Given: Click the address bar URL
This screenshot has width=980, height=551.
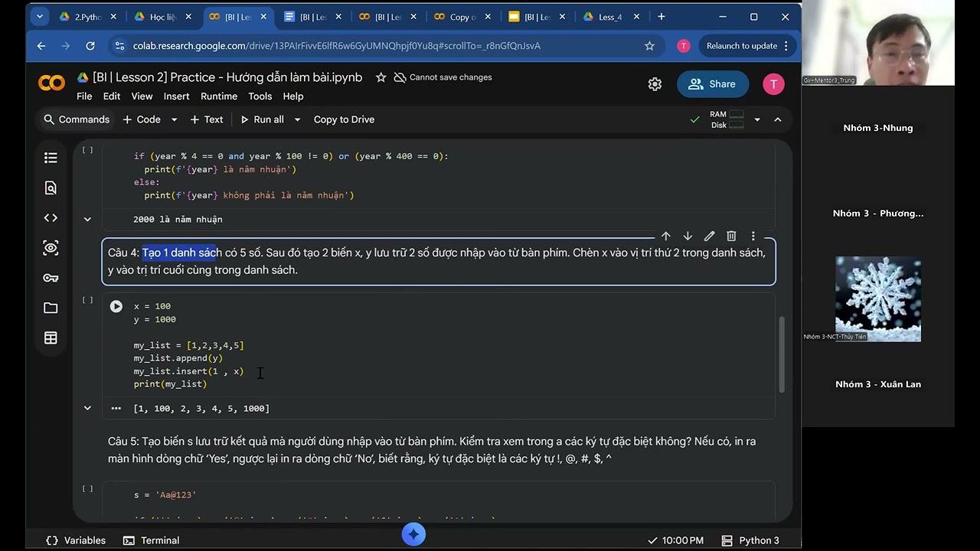Looking at the screenshot, I should [x=337, y=46].
